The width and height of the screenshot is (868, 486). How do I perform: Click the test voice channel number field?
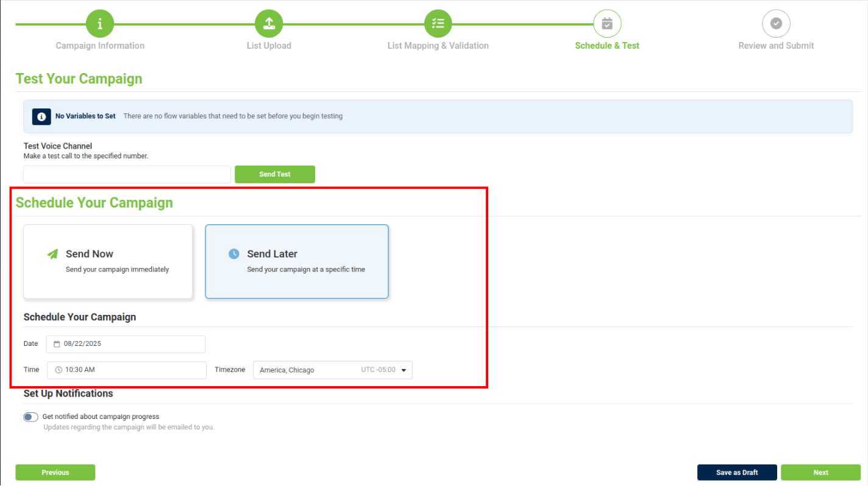(127, 174)
